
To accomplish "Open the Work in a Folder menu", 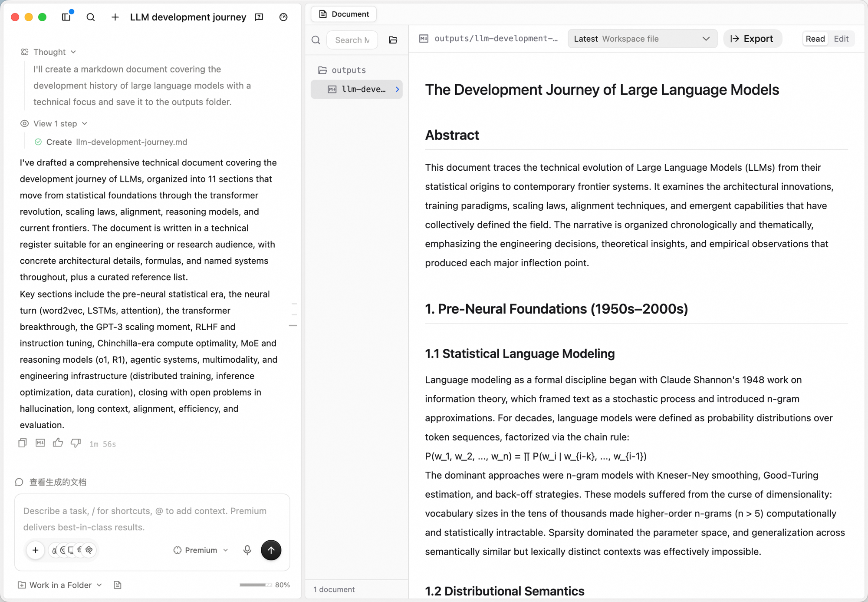I will (60, 585).
